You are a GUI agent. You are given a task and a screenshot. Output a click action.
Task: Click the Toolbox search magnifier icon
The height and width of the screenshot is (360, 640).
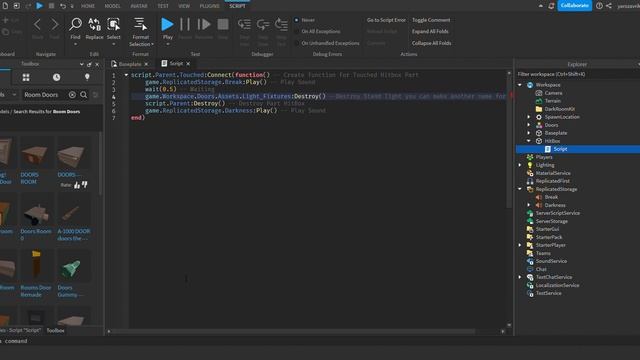pyautogui.click(x=84, y=95)
